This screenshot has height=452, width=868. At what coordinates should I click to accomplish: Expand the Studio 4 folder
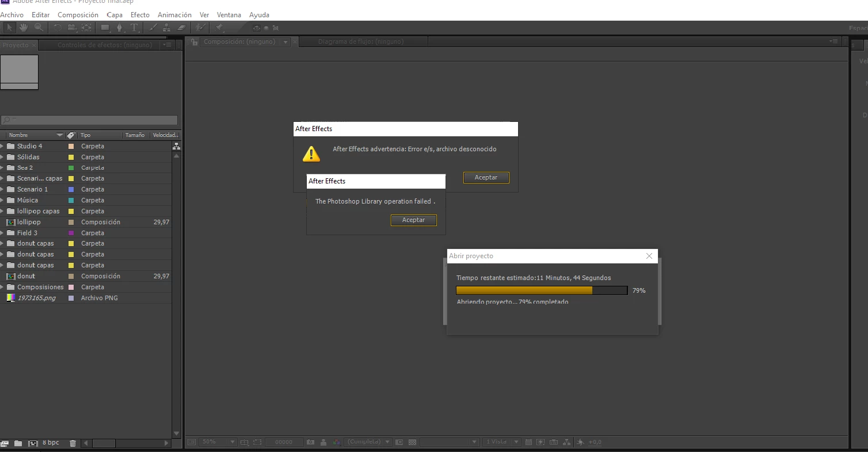2,146
